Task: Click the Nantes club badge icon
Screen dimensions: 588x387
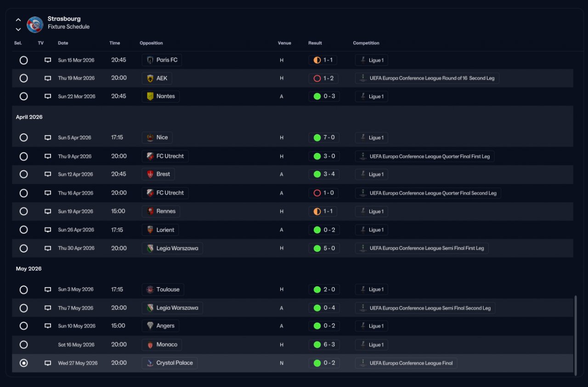Action: (x=150, y=97)
